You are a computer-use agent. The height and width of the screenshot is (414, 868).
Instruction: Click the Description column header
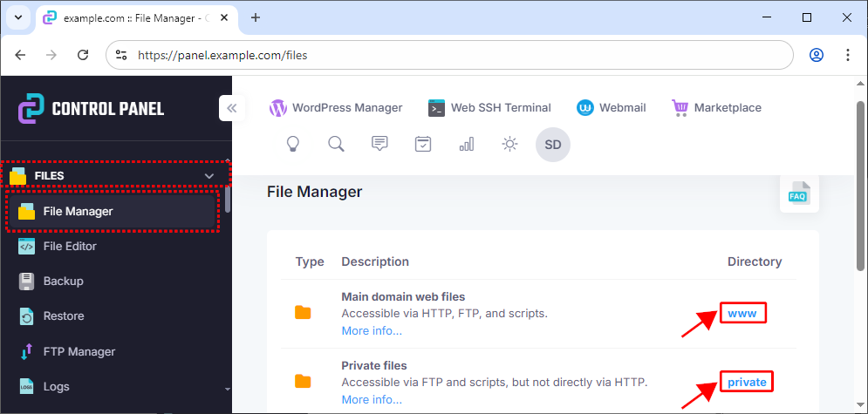375,261
